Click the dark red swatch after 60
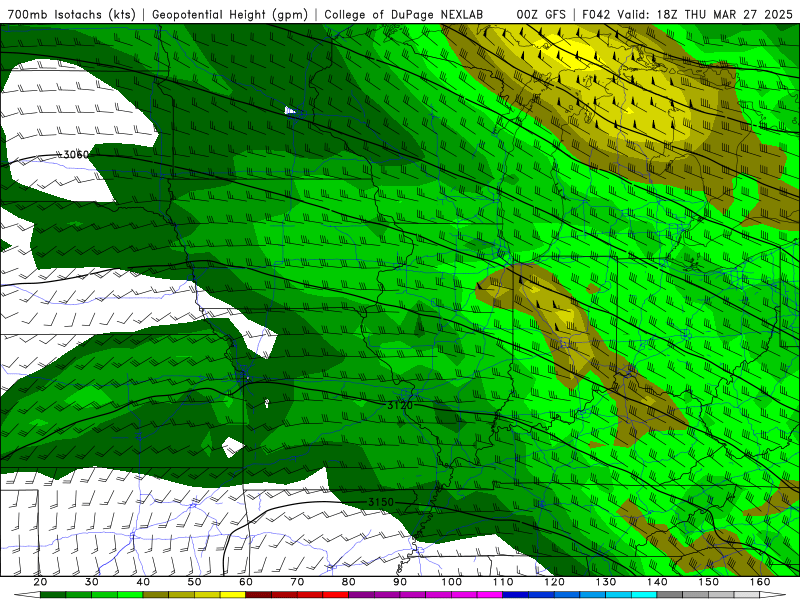 coord(259,595)
